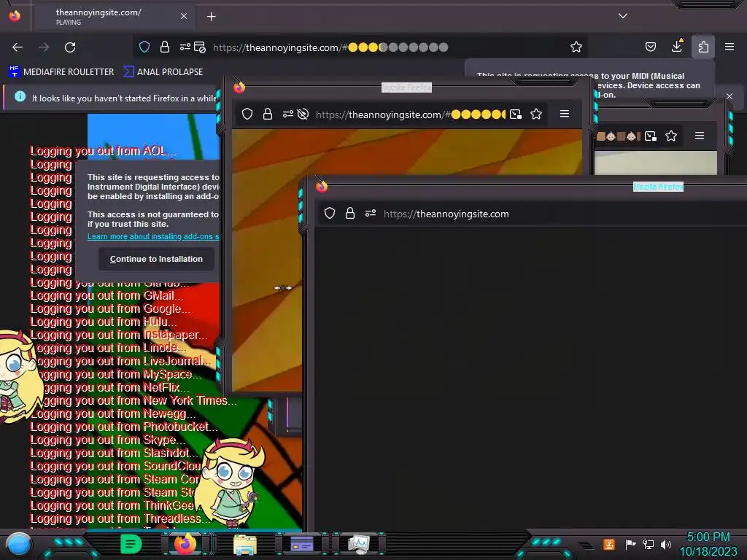The height and width of the screenshot is (560, 747).
Task: Click the info icon in the notification bar
Action: coord(20,97)
